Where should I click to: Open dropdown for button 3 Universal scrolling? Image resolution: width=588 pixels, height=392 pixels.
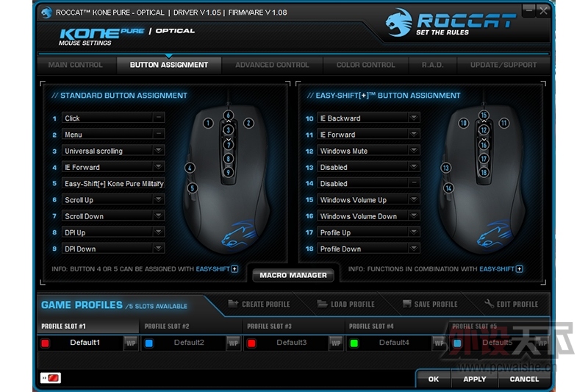[158, 151]
